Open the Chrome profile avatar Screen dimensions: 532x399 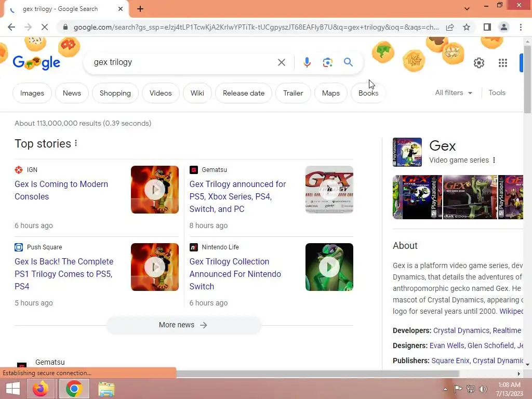coord(504,27)
